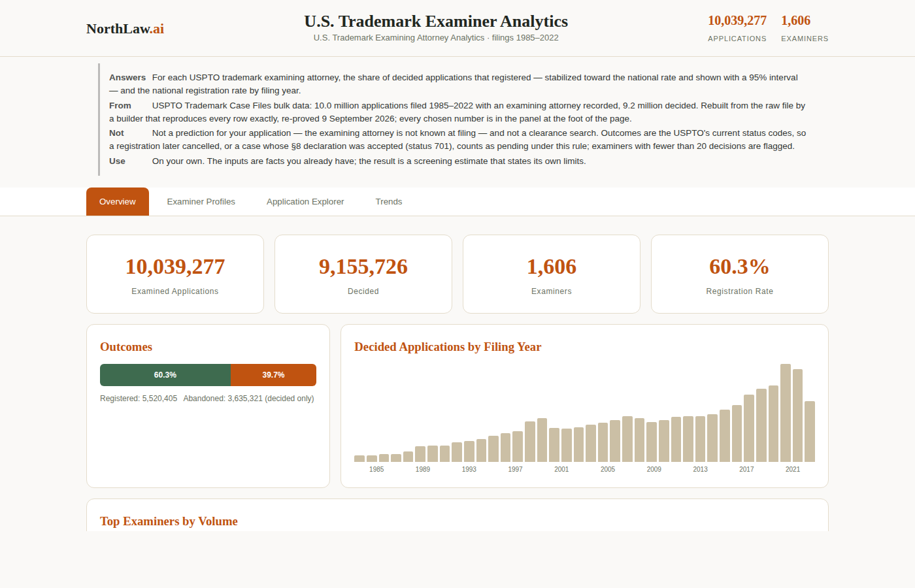Go to the Trends tab

click(389, 201)
